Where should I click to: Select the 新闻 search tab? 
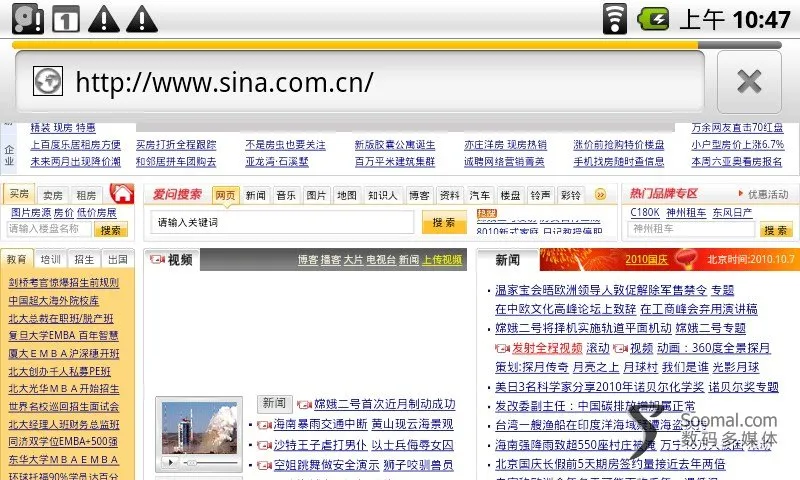(x=256, y=195)
